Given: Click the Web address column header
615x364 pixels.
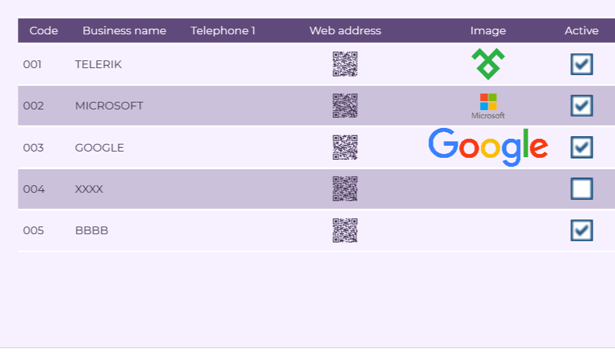Looking at the screenshot, I should tap(345, 31).
